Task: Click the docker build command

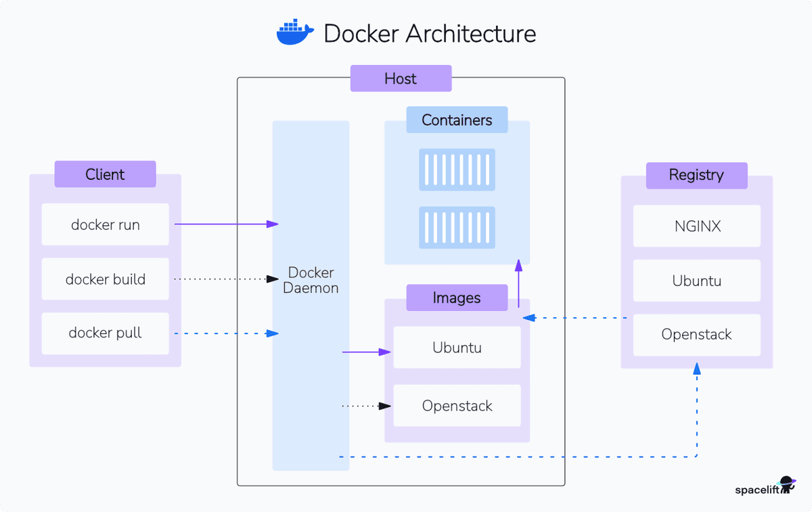Action: coord(105,279)
